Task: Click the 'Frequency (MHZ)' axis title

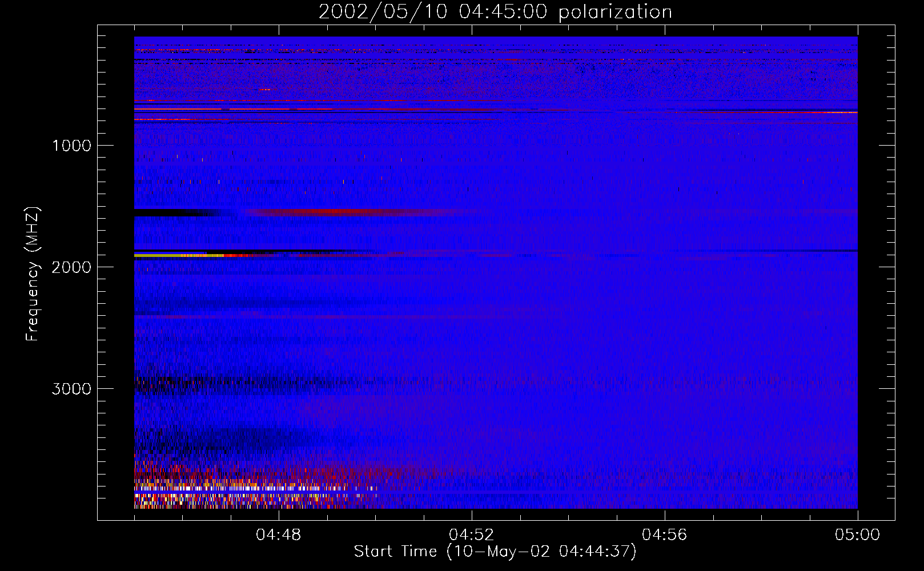Action: tap(33, 274)
